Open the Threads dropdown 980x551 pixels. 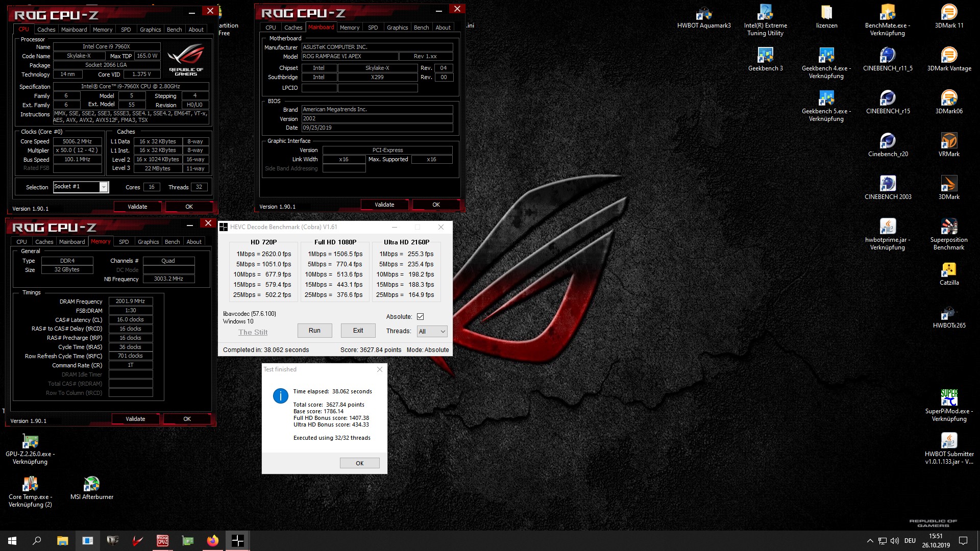click(432, 332)
